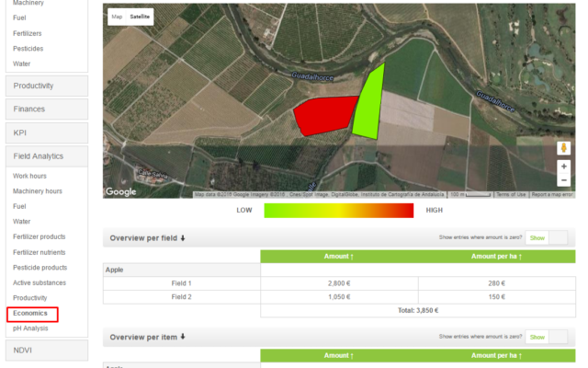Open Machinery hours analytics
The image size is (588, 368).
pos(38,191)
